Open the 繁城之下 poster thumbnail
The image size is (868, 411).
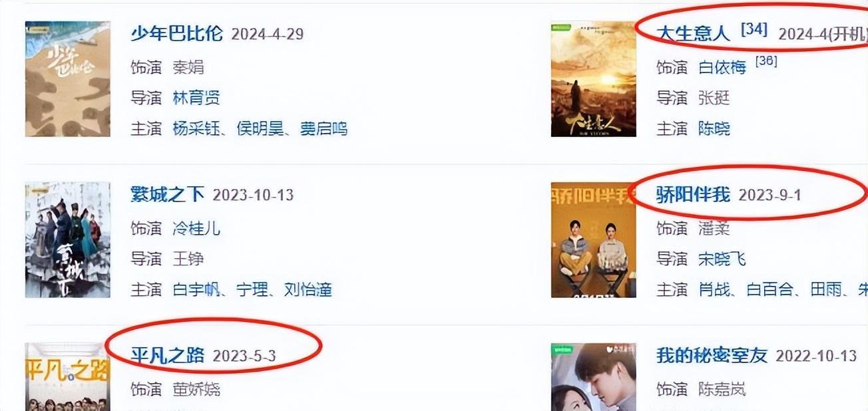(67, 240)
